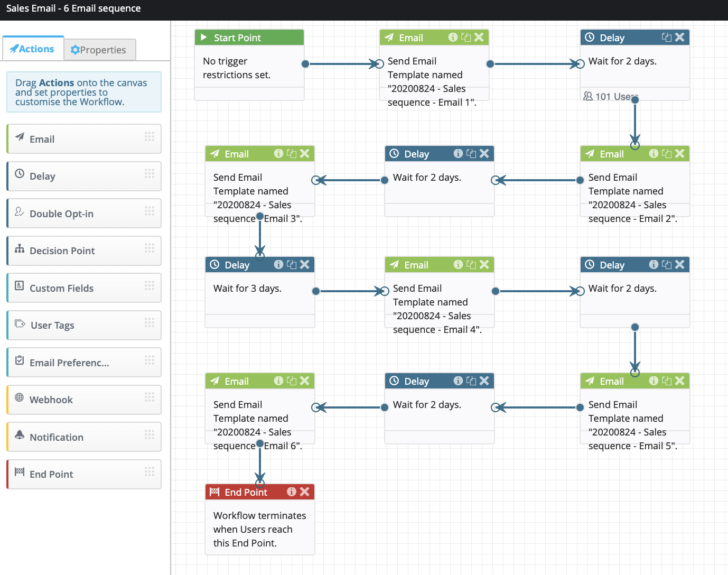Select the Start Point node header
Image resolution: width=728 pixels, height=575 pixels.
[x=249, y=38]
